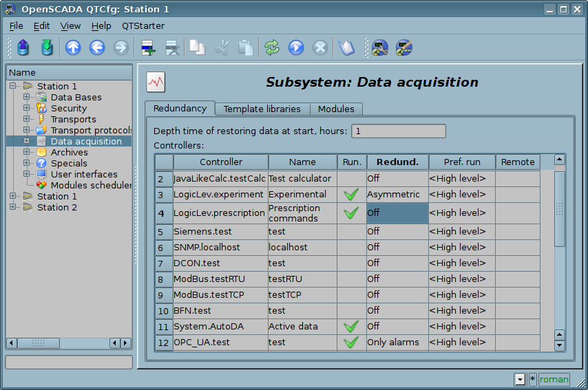This screenshot has width=588, height=390.
Task: Click the Pref. run column header
Action: (462, 162)
